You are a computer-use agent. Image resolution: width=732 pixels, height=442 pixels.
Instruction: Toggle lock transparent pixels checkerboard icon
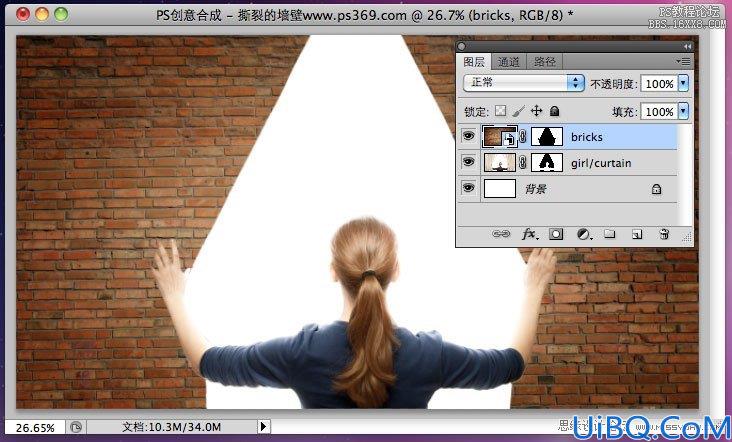(x=500, y=111)
